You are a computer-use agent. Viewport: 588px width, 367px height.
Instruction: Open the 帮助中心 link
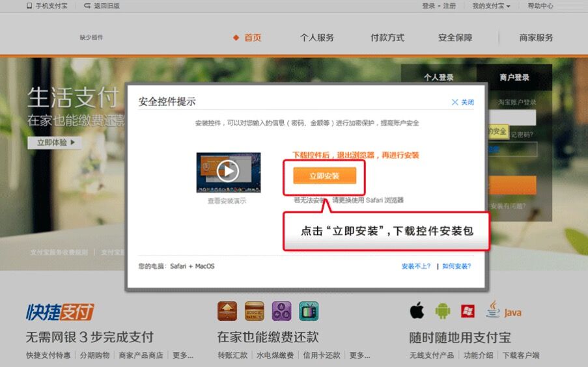(x=540, y=6)
